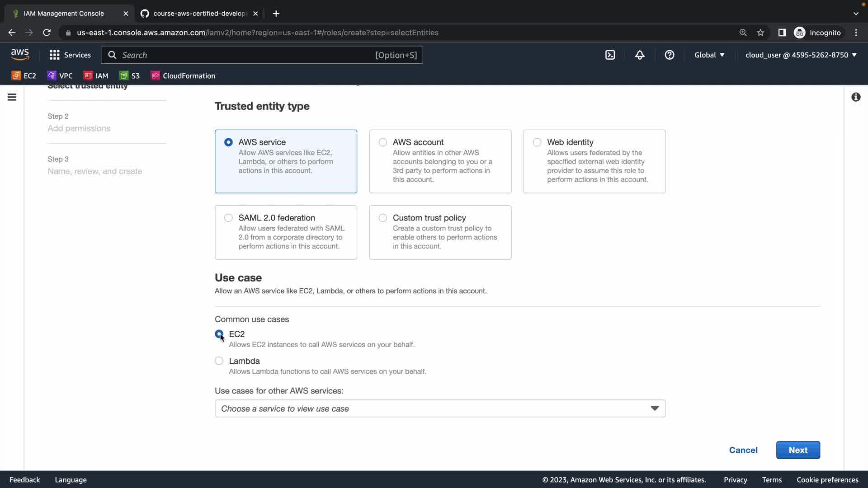Click the Cancel link
The image size is (868, 488).
(x=743, y=450)
